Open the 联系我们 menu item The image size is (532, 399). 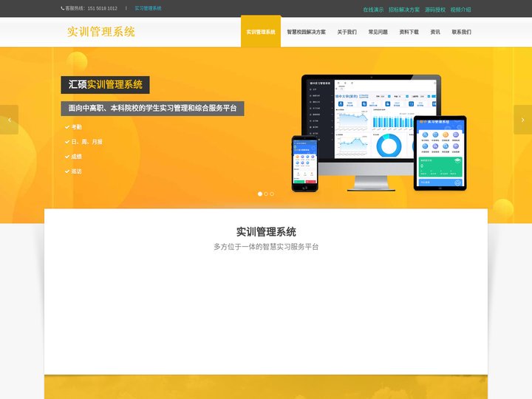click(461, 32)
